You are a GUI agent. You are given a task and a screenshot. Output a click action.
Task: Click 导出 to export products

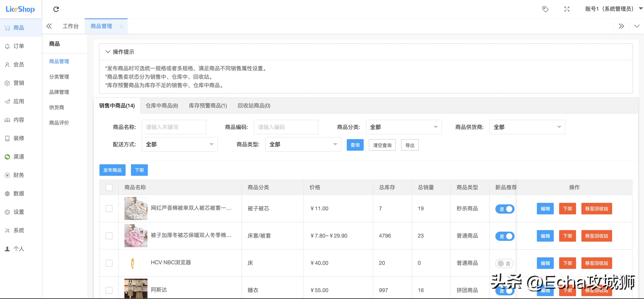click(410, 145)
